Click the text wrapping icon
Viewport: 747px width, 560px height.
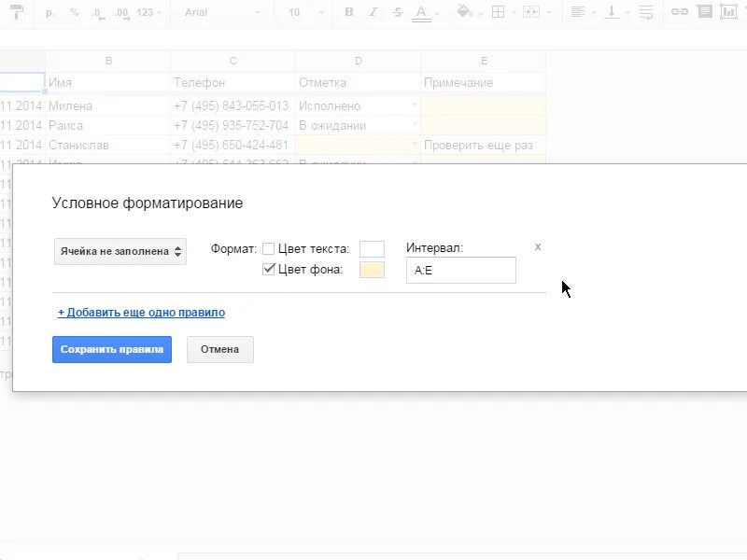(x=646, y=12)
